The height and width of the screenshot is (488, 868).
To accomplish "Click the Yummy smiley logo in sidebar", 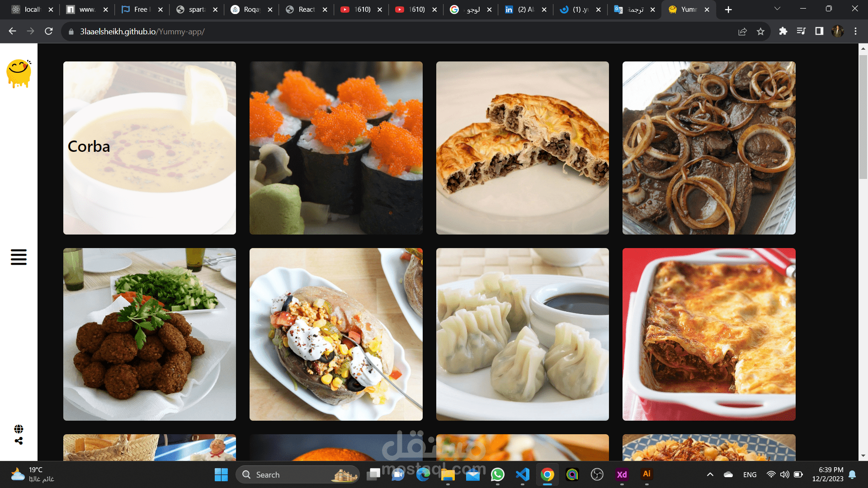I will pos(19,73).
